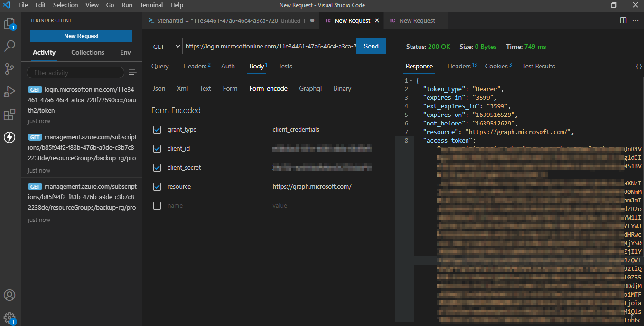Open the response Headers tab
This screenshot has width=644, height=326.
462,66
